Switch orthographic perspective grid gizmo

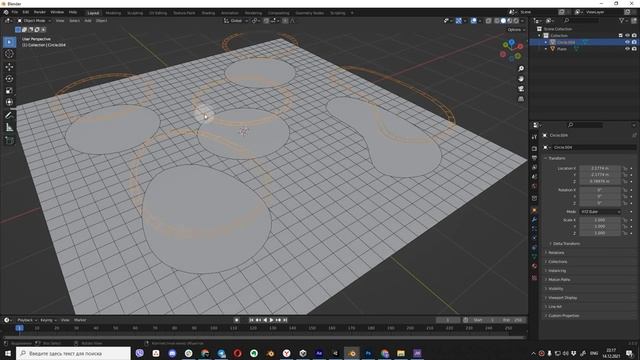point(521,99)
